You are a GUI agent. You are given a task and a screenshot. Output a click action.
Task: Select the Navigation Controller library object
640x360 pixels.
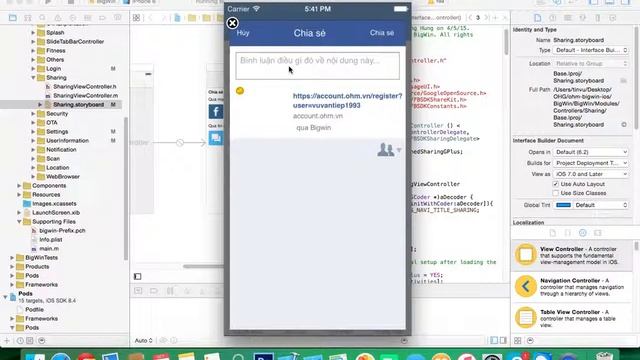tap(571, 287)
